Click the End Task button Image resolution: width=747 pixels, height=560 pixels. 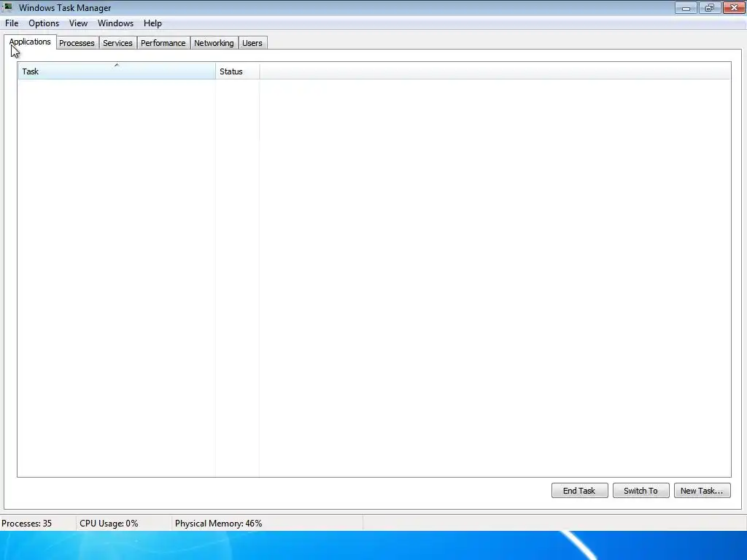coord(579,491)
